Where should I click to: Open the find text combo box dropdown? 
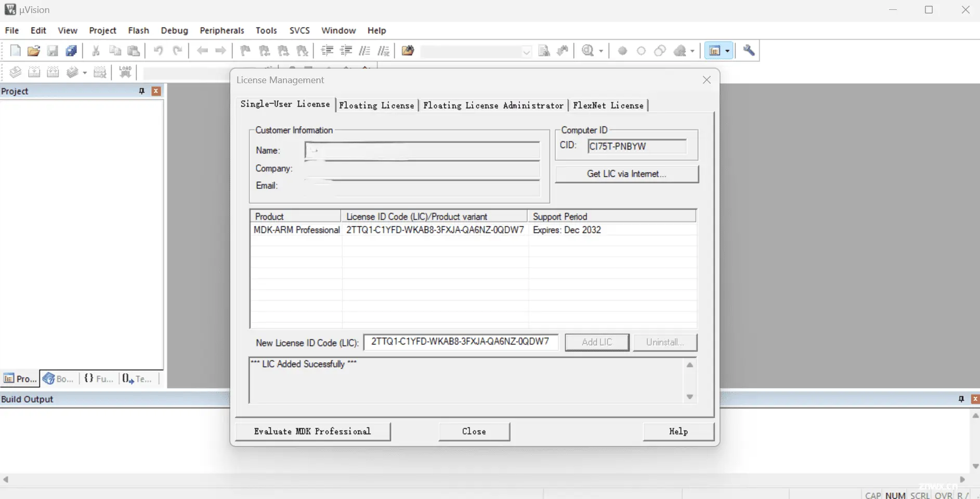click(526, 51)
